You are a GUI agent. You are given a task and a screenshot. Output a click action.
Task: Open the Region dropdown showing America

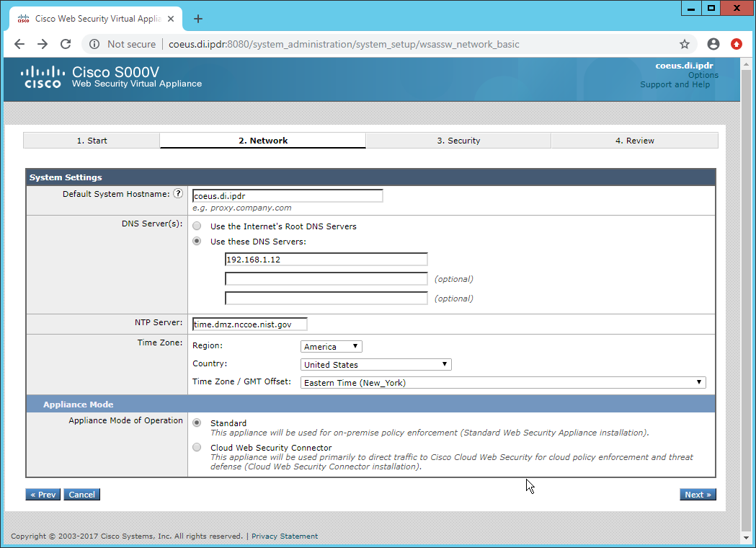pos(332,346)
